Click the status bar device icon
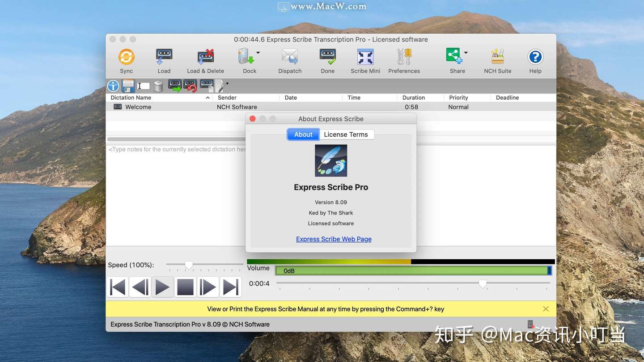 pos(530,324)
